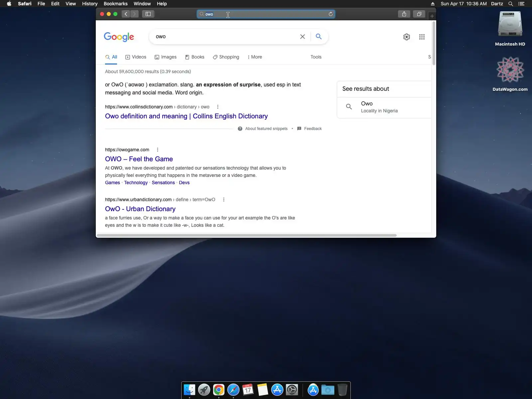
Task: Open the blue Downloads folder in the Dock
Action: click(328, 390)
